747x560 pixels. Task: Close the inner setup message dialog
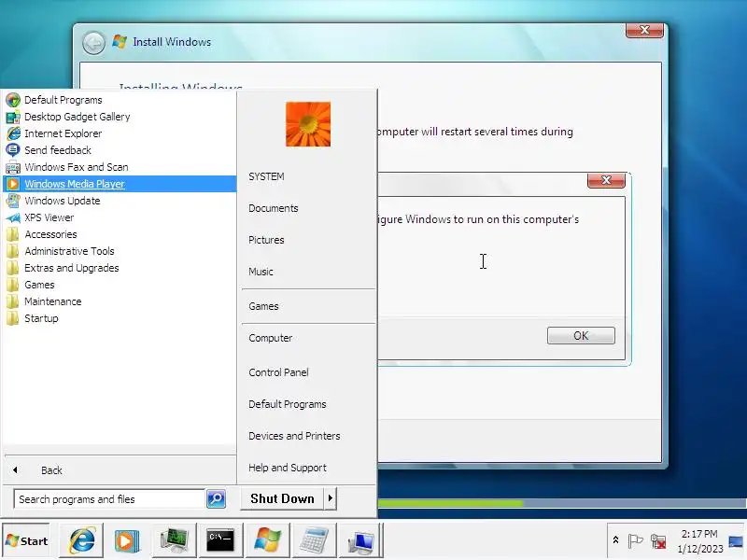pos(606,180)
